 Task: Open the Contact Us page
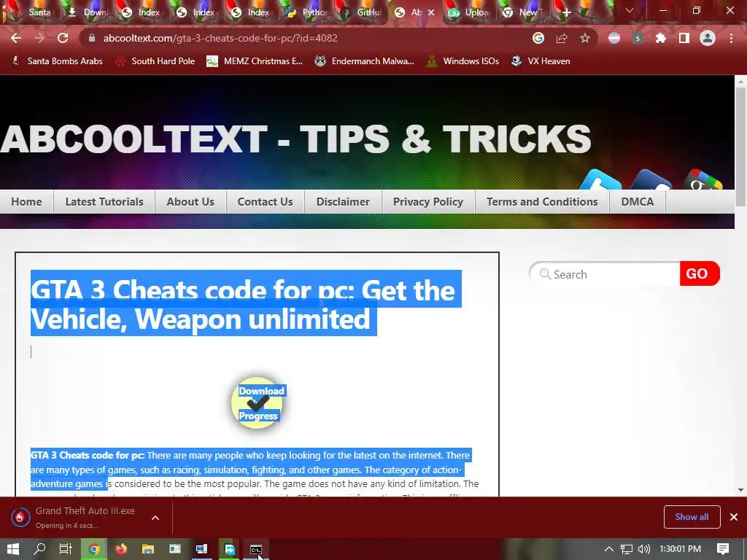coord(266,202)
